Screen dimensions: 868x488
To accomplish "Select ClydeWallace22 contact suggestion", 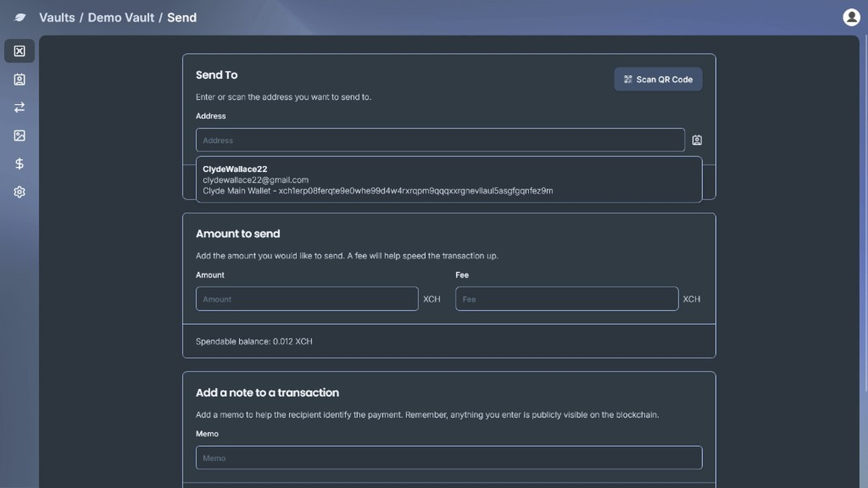I will [449, 179].
